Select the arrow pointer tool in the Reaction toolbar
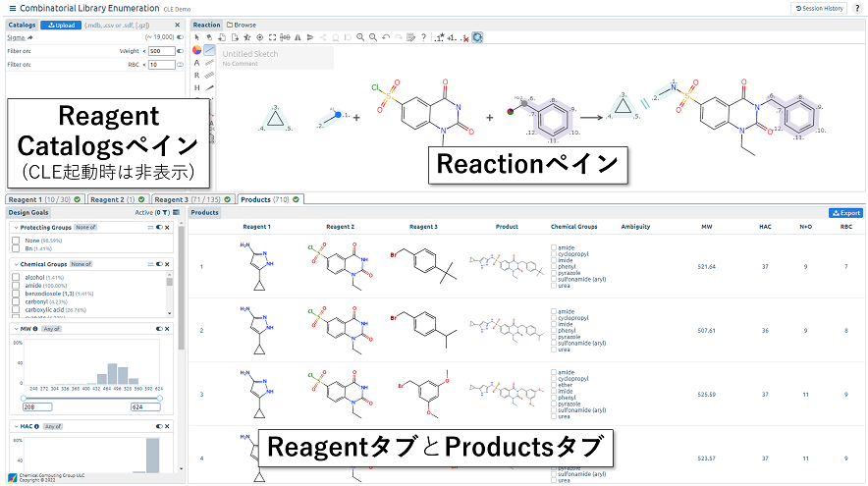Viewport: 868px width, 486px height. pos(196,37)
